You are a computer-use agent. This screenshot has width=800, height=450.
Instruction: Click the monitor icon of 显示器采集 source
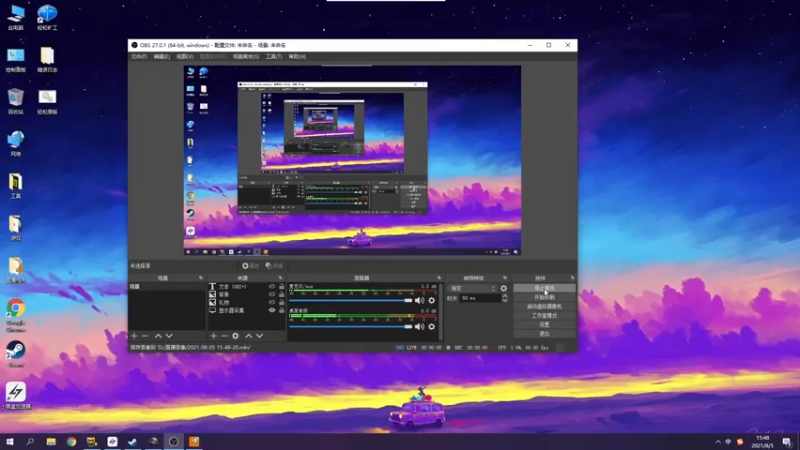coord(212,310)
